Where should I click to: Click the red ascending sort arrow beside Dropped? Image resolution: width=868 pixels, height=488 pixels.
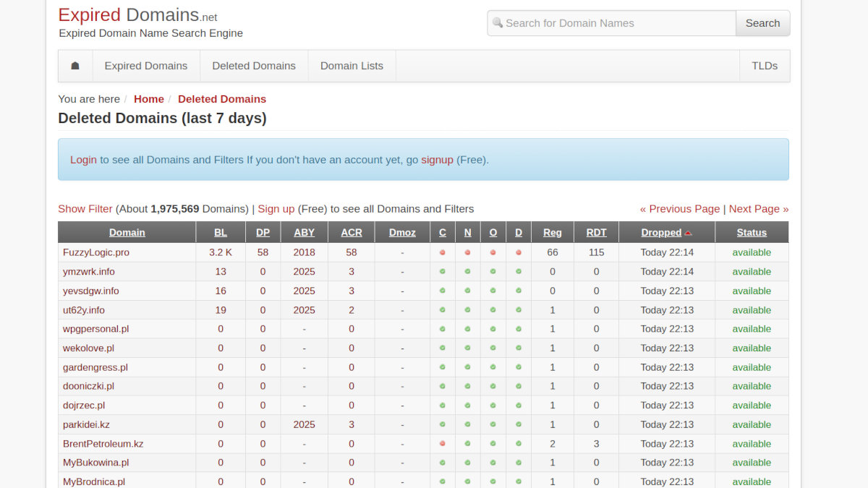point(688,233)
